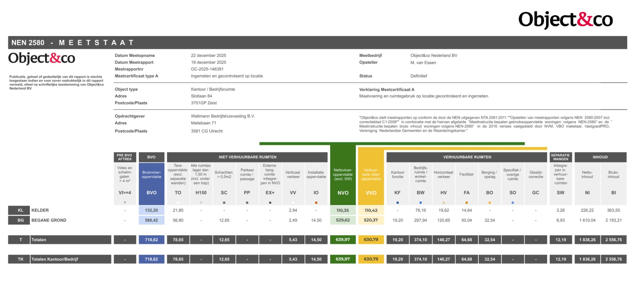Click the INHOUD section header
Viewport: 644px width, 283px height.
point(600,157)
